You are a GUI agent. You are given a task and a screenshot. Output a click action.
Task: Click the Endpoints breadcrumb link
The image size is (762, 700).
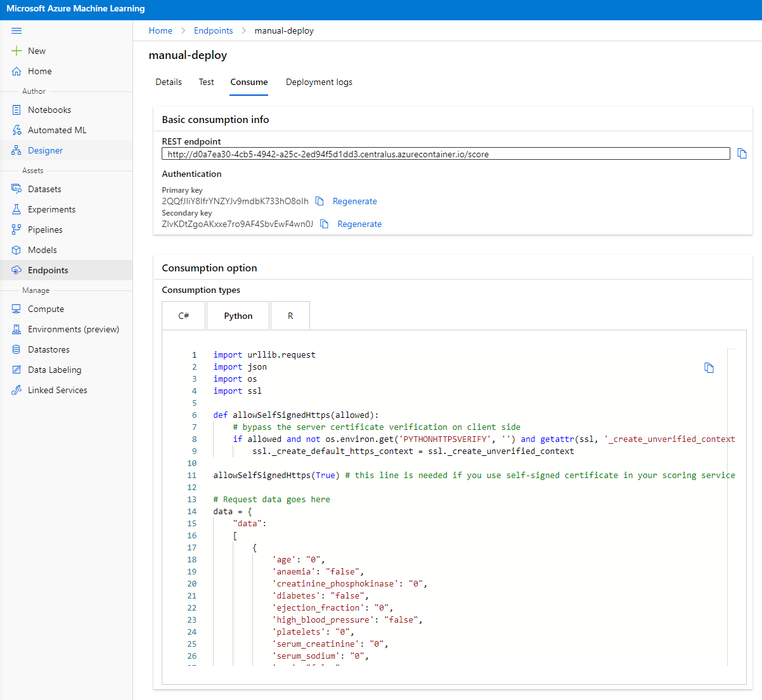[x=213, y=30]
